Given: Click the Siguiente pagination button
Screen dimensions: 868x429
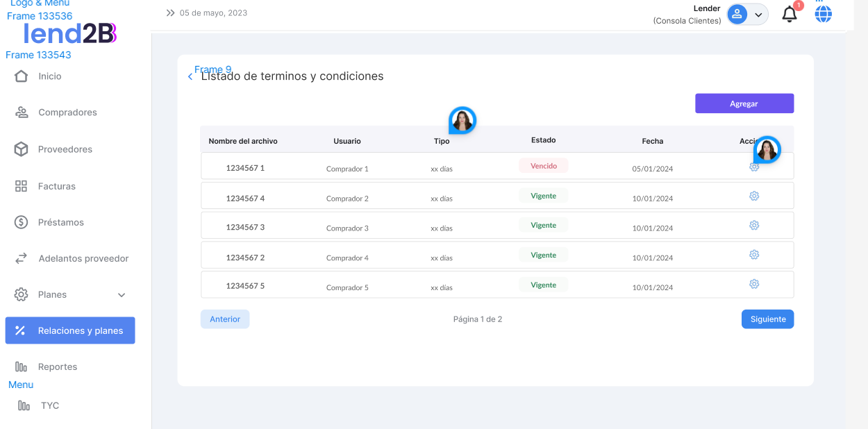Looking at the screenshot, I should (x=767, y=319).
